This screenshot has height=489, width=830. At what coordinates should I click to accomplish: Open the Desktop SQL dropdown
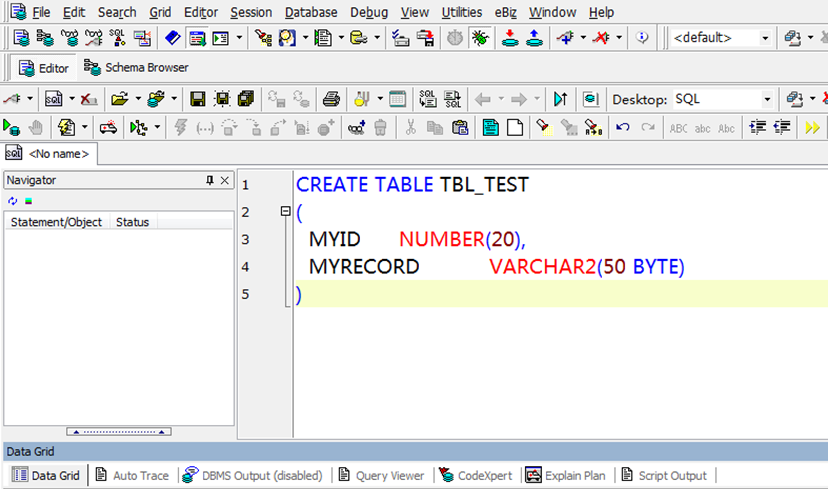[767, 99]
